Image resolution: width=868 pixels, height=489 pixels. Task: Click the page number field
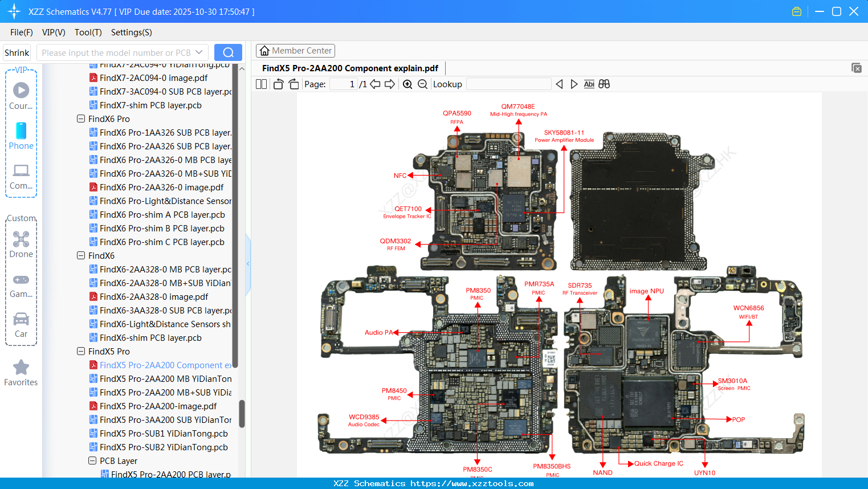tap(344, 84)
